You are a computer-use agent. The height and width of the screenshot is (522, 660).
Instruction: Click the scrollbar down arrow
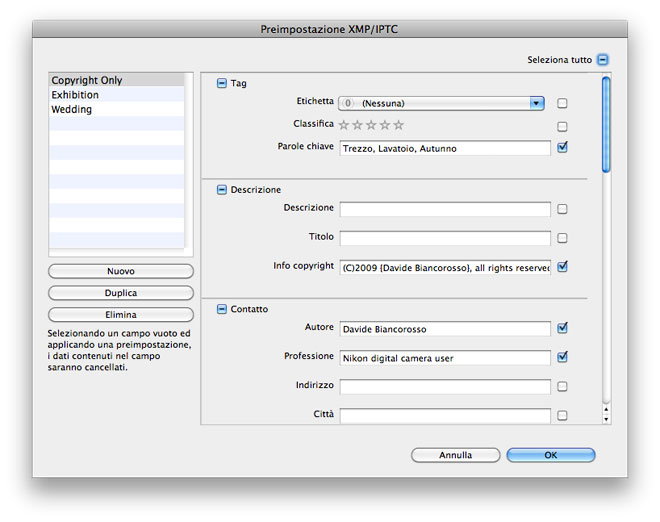coord(606,419)
